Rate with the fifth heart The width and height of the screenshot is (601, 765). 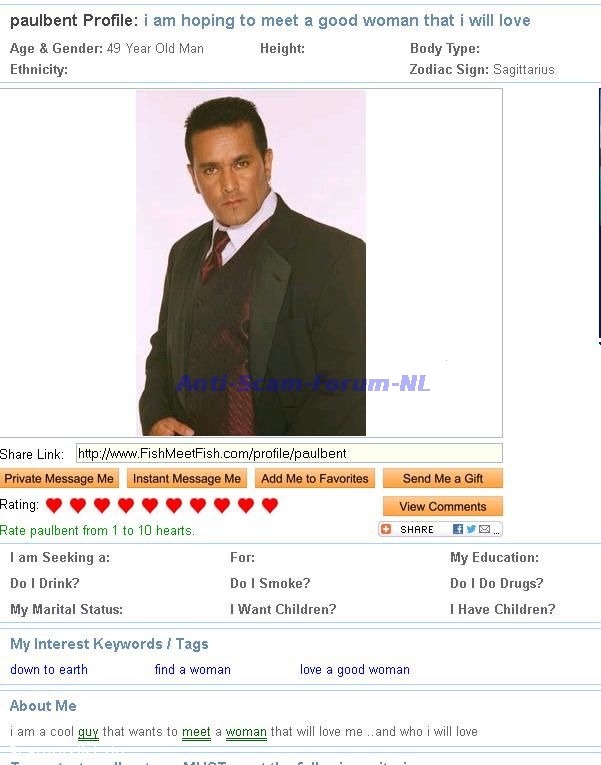click(x=150, y=505)
